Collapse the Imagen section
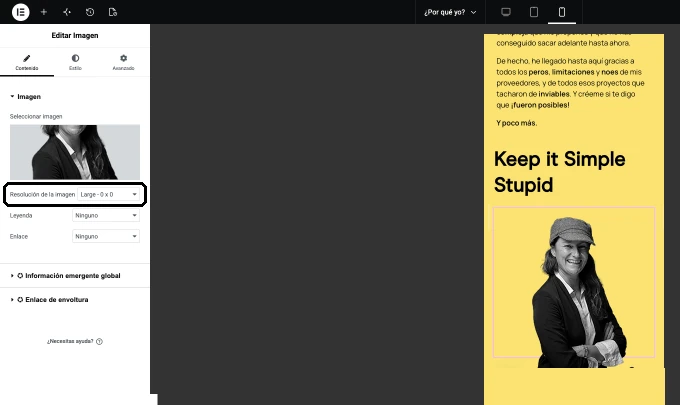 tap(26, 97)
